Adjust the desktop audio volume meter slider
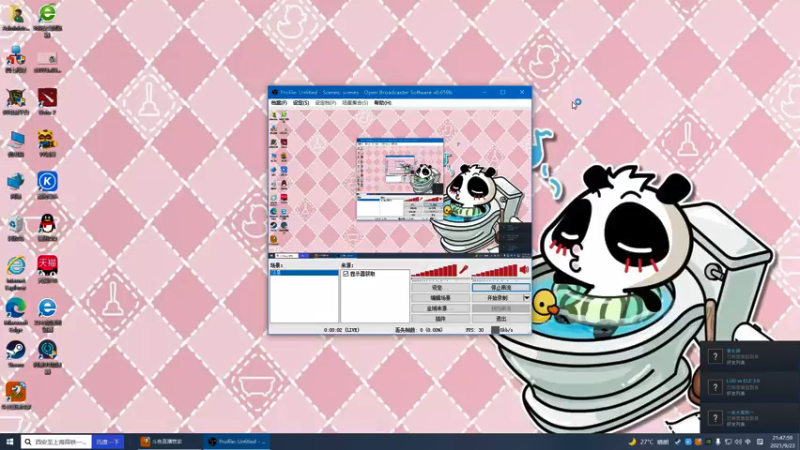This screenshot has width=800, height=450. [495, 271]
